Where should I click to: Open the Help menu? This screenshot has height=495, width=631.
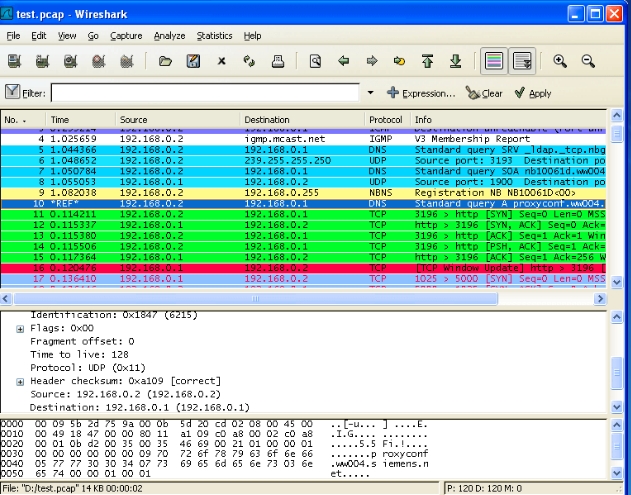[x=252, y=36]
